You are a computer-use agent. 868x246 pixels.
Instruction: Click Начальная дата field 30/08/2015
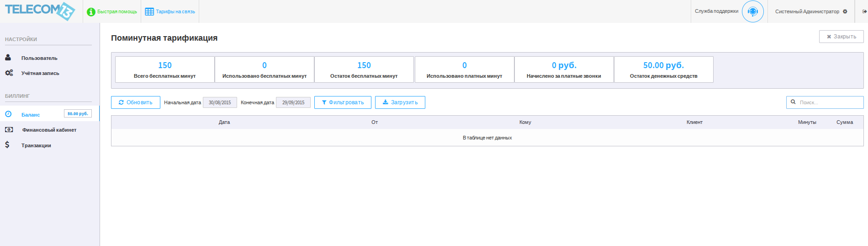point(220,102)
